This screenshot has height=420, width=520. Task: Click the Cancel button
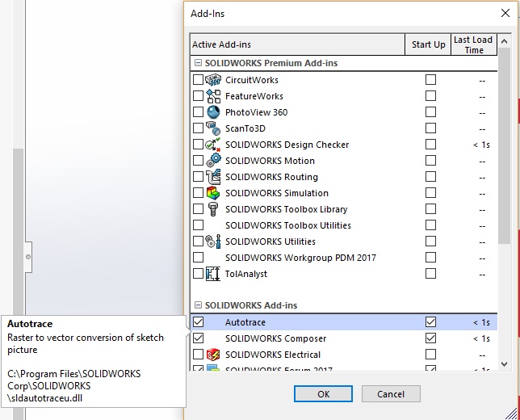pos(391,394)
